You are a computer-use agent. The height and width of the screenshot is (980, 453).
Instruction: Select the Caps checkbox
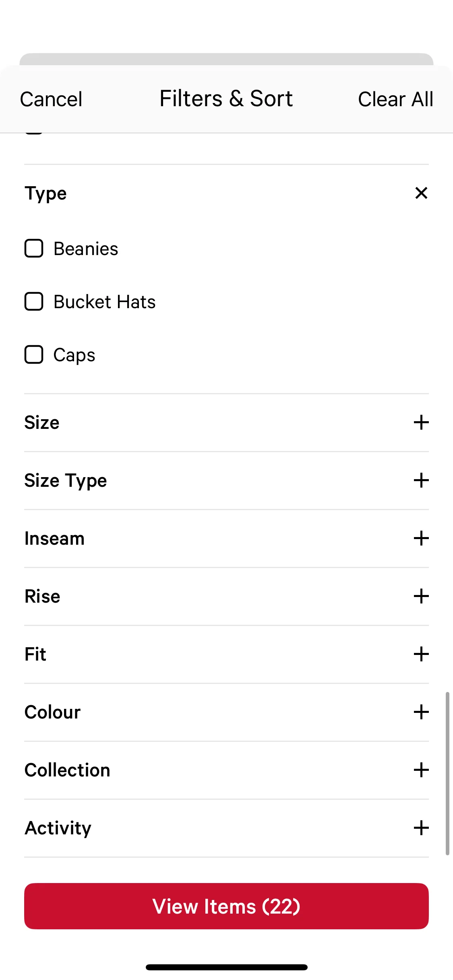pyautogui.click(x=34, y=354)
